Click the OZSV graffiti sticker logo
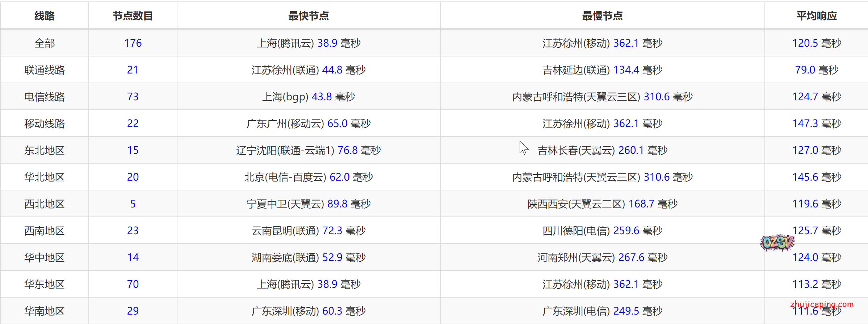Viewport: 868px width, 324px height. 777,243
